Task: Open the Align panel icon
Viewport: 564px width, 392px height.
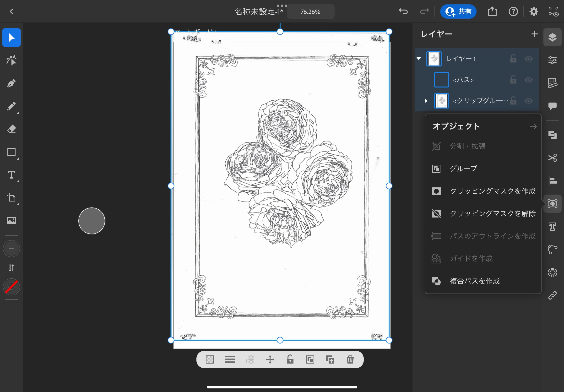Action: click(552, 181)
